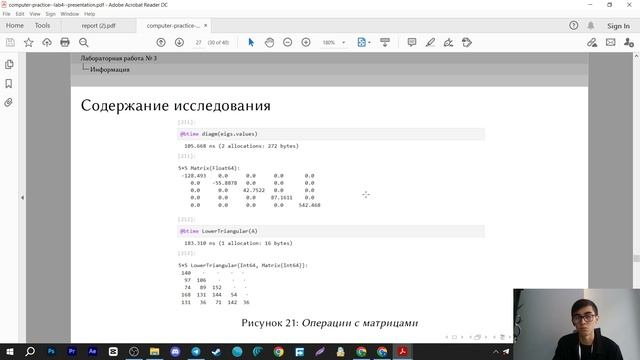
Task: Open the find text magnifier
Action: click(x=84, y=42)
